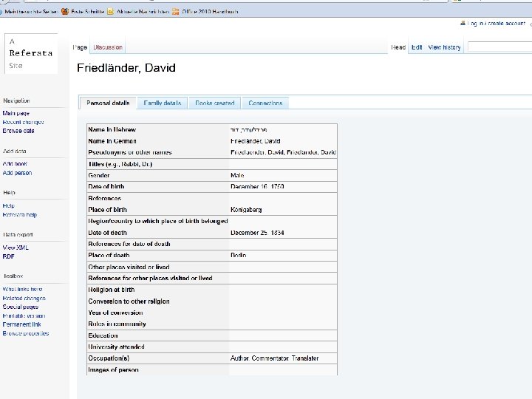Open the Firefox 'Erste Schritte' bookmark icon
Image resolution: width=532 pixels, height=399 pixels.
point(65,12)
